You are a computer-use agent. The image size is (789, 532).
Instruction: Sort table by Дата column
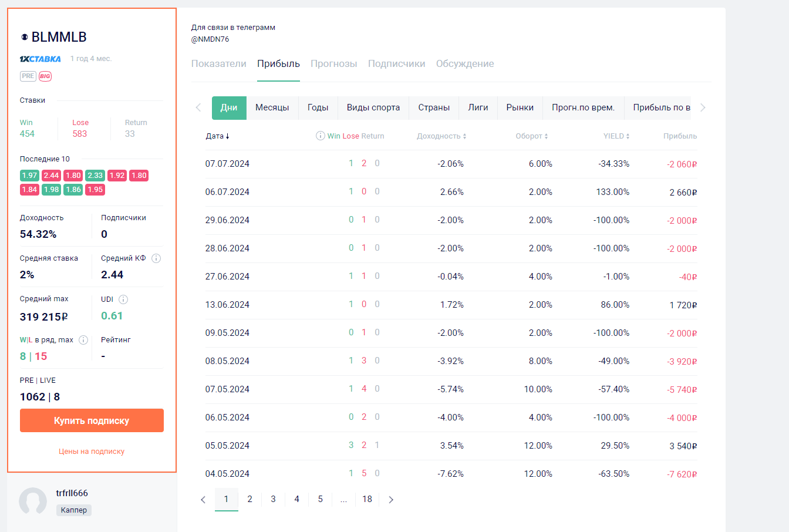217,136
